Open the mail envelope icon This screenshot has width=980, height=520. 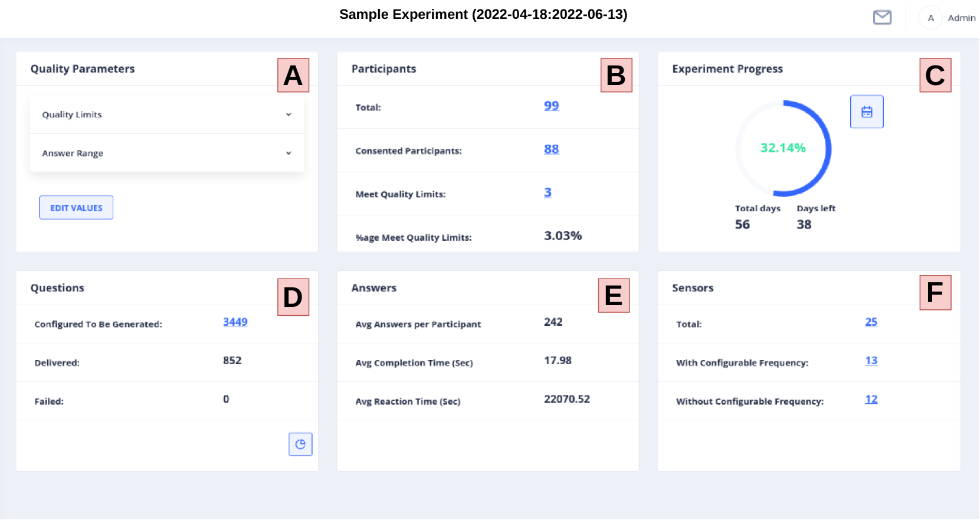coord(882,18)
